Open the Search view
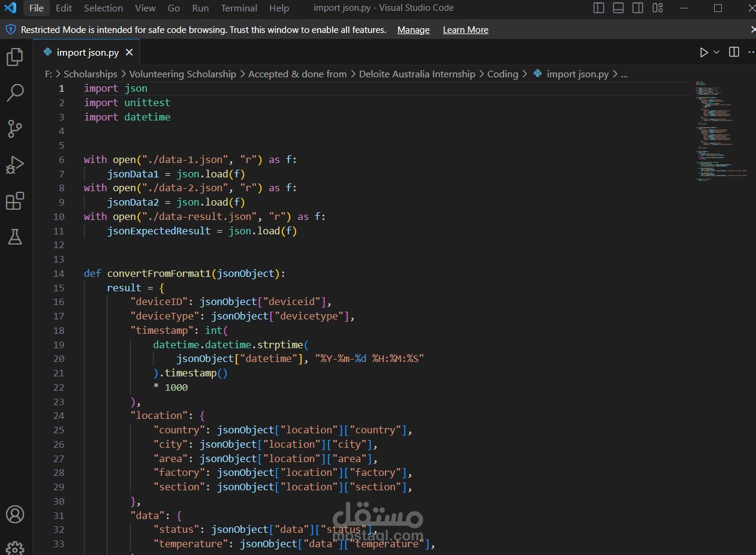The image size is (756, 555). coord(14,93)
